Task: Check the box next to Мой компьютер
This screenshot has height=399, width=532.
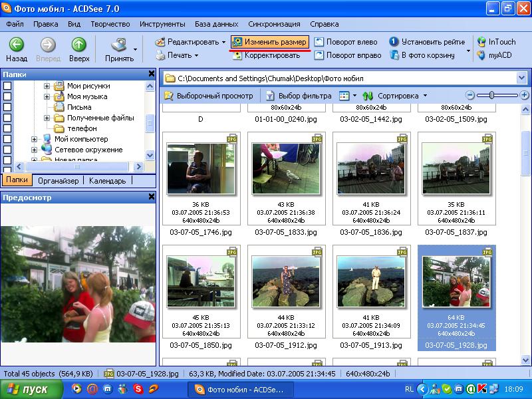Action: [7, 139]
